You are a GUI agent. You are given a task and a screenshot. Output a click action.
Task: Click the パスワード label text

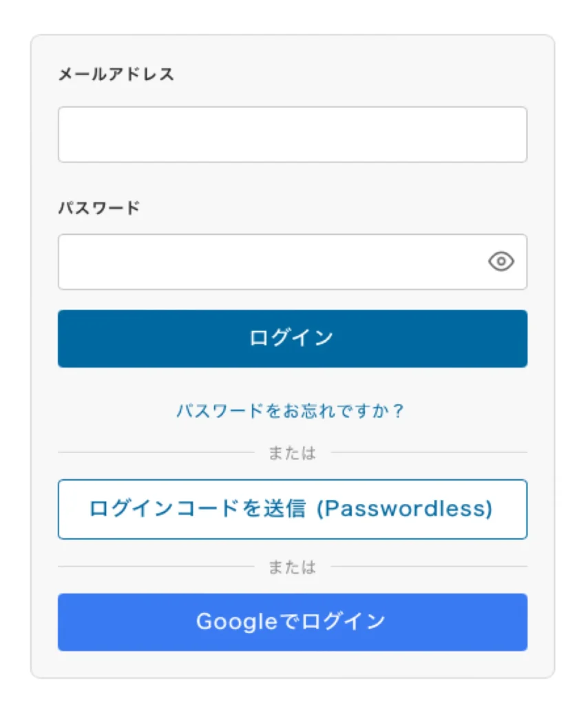98,207
